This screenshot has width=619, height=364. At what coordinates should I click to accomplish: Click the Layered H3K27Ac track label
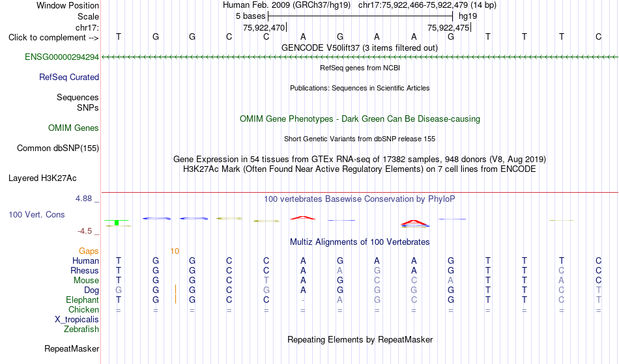[42, 178]
